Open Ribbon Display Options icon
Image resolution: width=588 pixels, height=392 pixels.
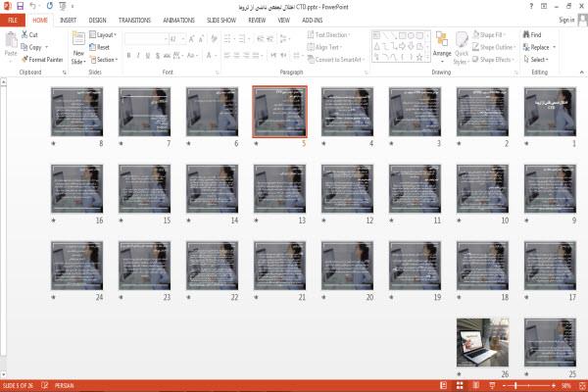[x=543, y=7]
